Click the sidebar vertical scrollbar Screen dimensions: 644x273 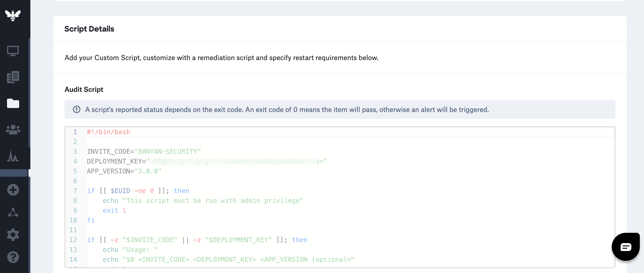29,93
